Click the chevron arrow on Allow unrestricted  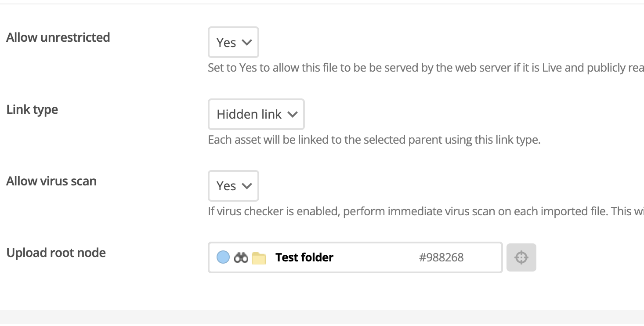247,43
